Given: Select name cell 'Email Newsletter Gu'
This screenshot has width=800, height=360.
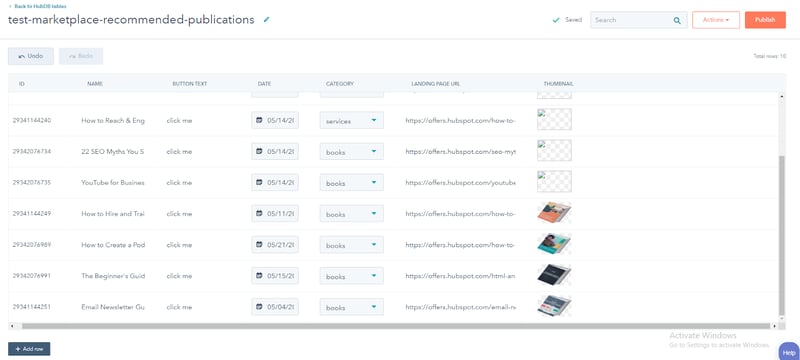Looking at the screenshot, I should tap(113, 307).
